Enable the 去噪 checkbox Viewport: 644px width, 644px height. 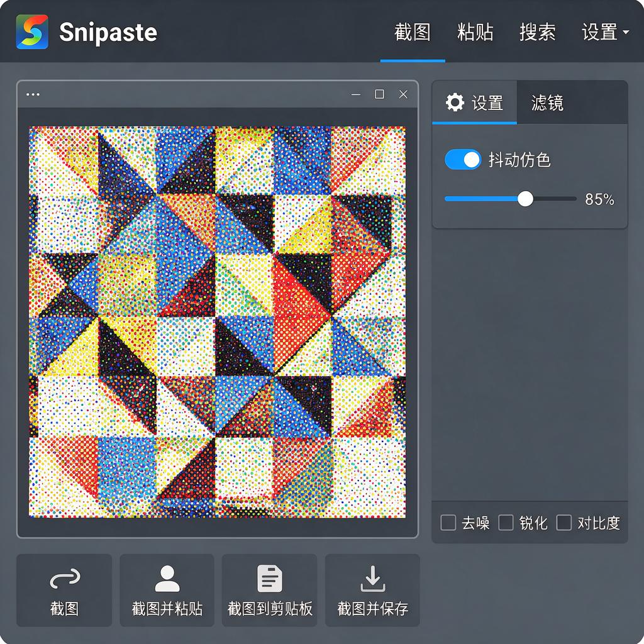tap(448, 523)
